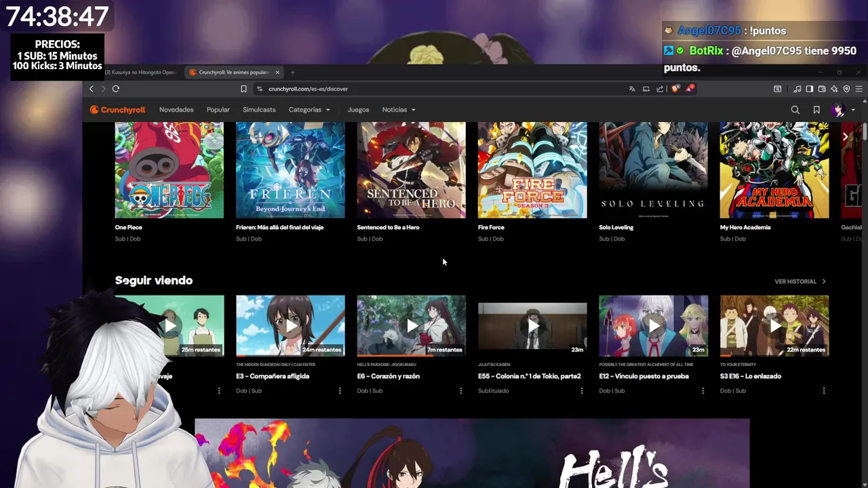The height and width of the screenshot is (488, 868).
Task: Click the Frieren poster thumbnail
Action: tap(290, 170)
